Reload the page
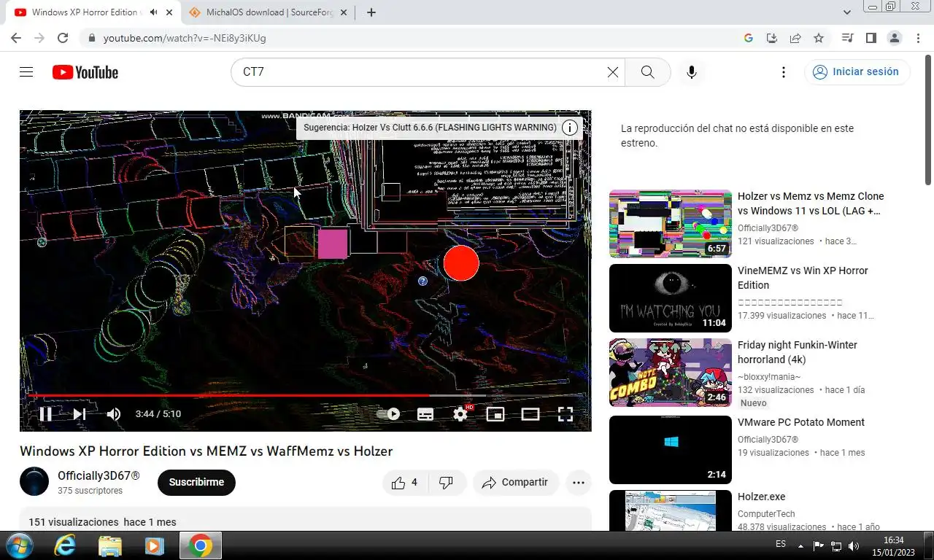The height and width of the screenshot is (560, 934). [63, 38]
